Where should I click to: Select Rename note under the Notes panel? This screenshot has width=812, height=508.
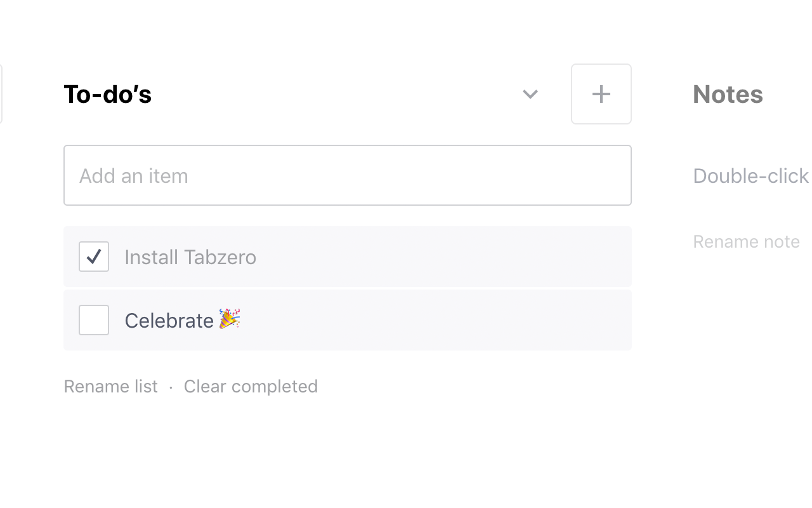746,241
